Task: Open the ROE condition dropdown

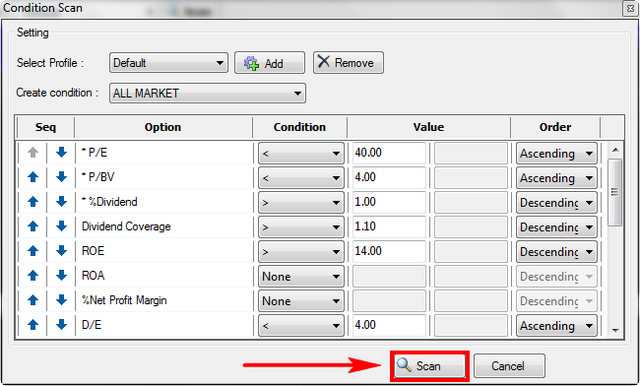Action: [x=301, y=252]
